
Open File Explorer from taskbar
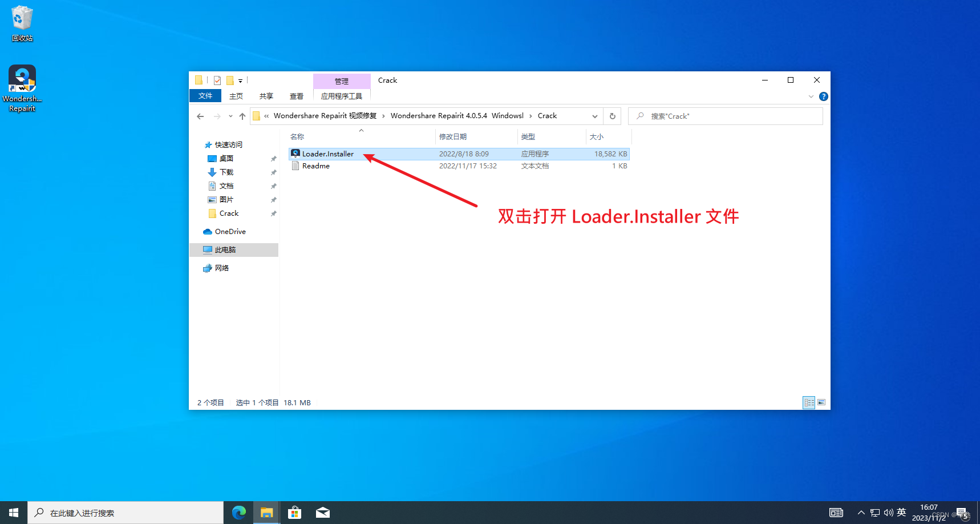coord(266,513)
